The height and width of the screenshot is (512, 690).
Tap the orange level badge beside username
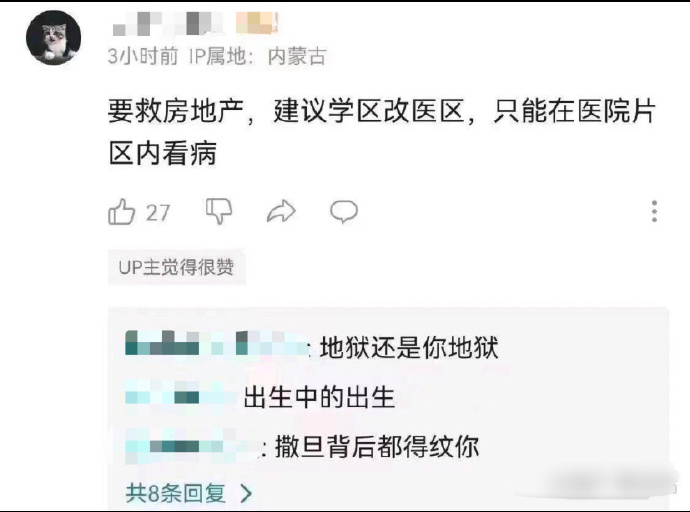point(257,23)
